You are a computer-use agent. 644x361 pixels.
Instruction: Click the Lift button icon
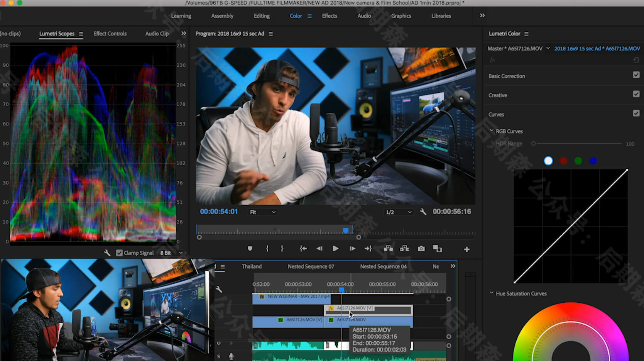click(x=388, y=249)
